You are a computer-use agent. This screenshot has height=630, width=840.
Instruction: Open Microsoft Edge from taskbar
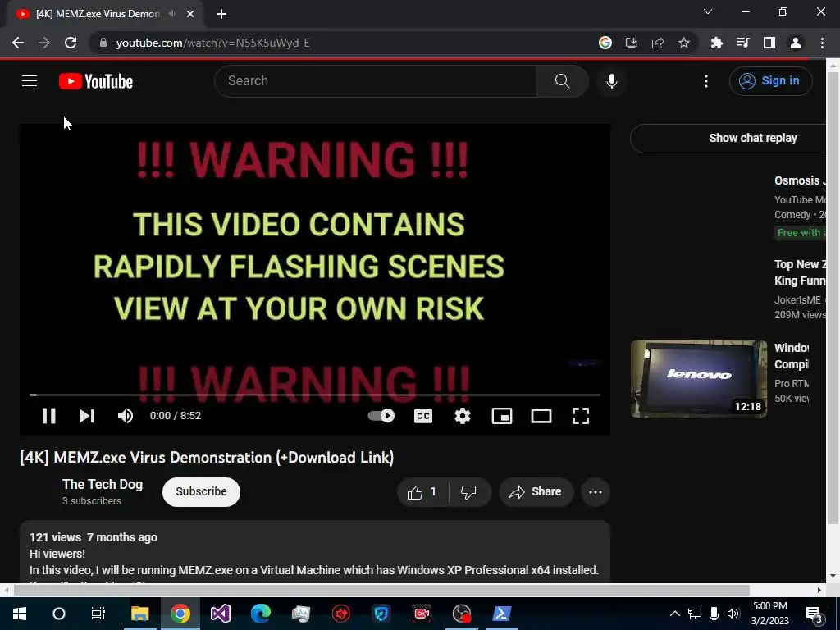click(260, 614)
